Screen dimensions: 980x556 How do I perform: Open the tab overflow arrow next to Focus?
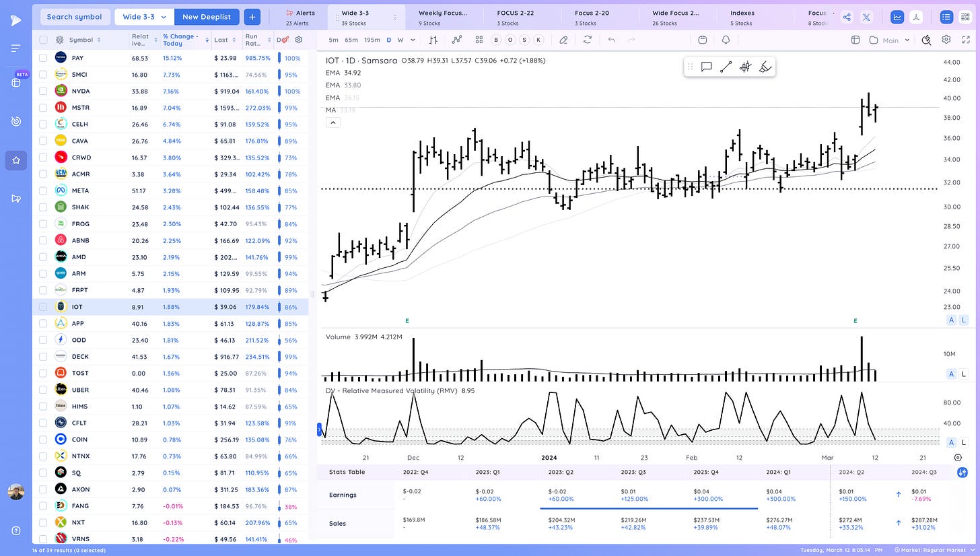point(833,13)
